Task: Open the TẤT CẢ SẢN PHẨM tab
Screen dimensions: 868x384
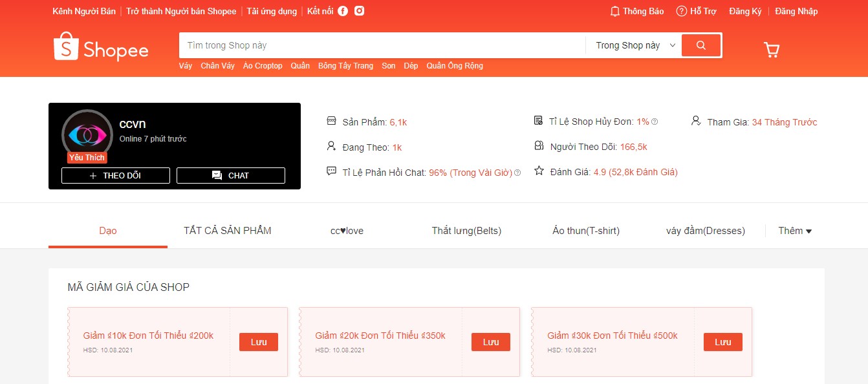Action: pyautogui.click(x=228, y=231)
